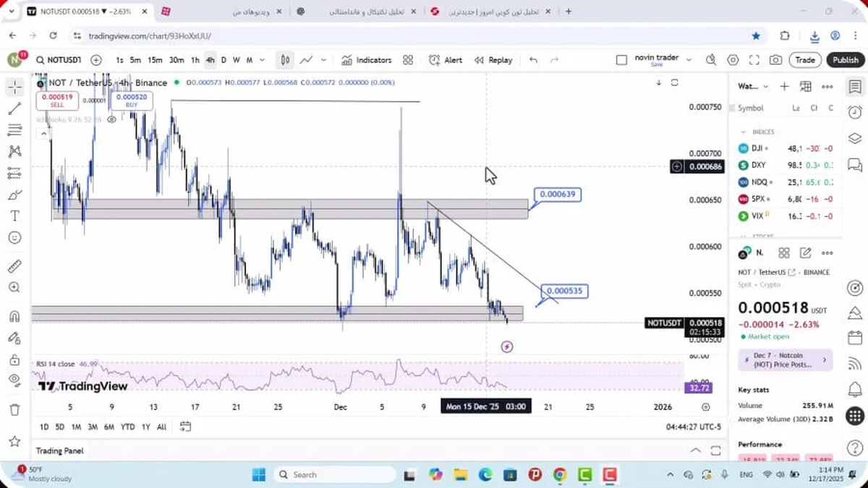Open the patterns drawing tools

[x=14, y=151]
